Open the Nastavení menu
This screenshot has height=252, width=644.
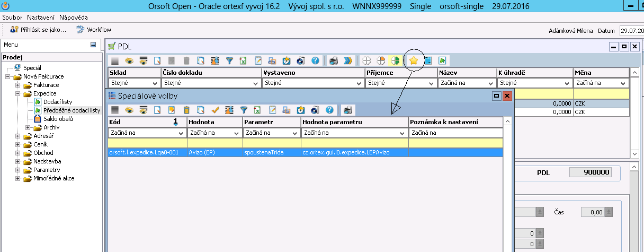pos(41,18)
